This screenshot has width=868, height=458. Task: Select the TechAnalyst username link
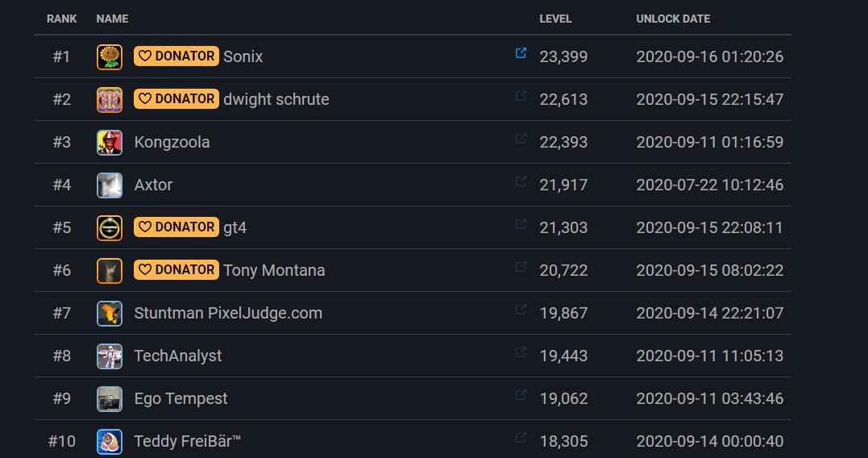click(x=177, y=356)
